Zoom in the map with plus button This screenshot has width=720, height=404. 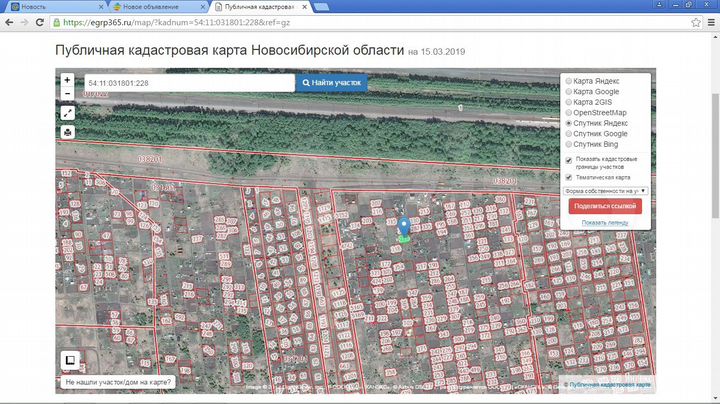coord(67,80)
